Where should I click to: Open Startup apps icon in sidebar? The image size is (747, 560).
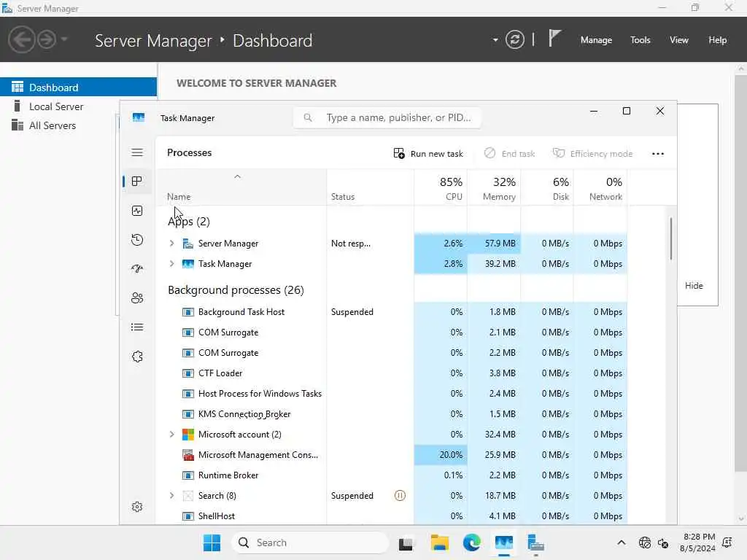(x=137, y=269)
